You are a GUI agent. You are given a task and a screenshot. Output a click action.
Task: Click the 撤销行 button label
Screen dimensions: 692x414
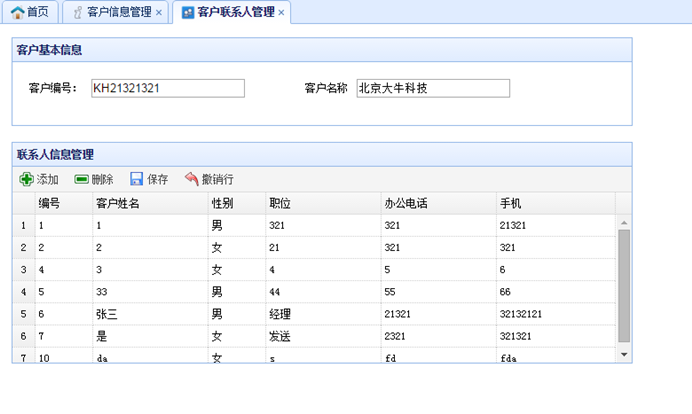[218, 179]
